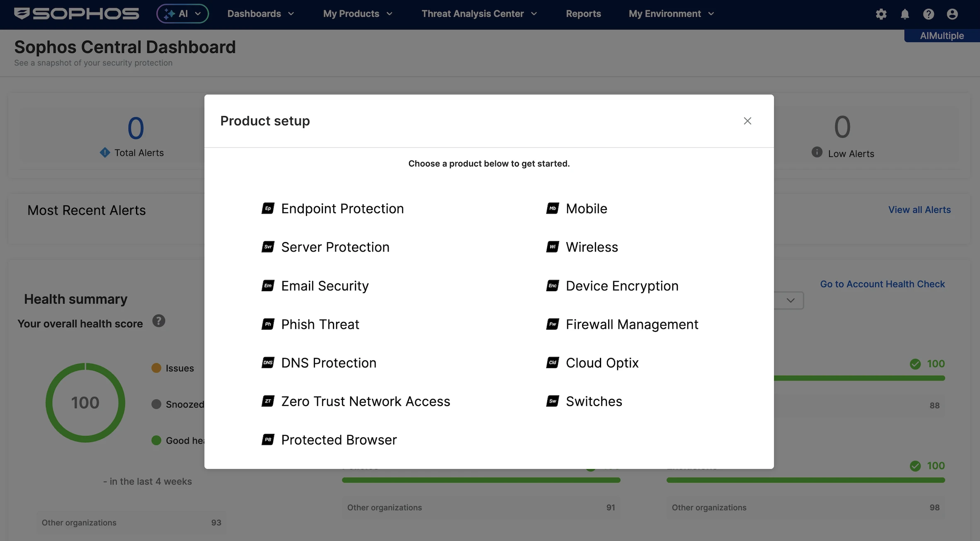Click the AIMultiple account label

(942, 36)
